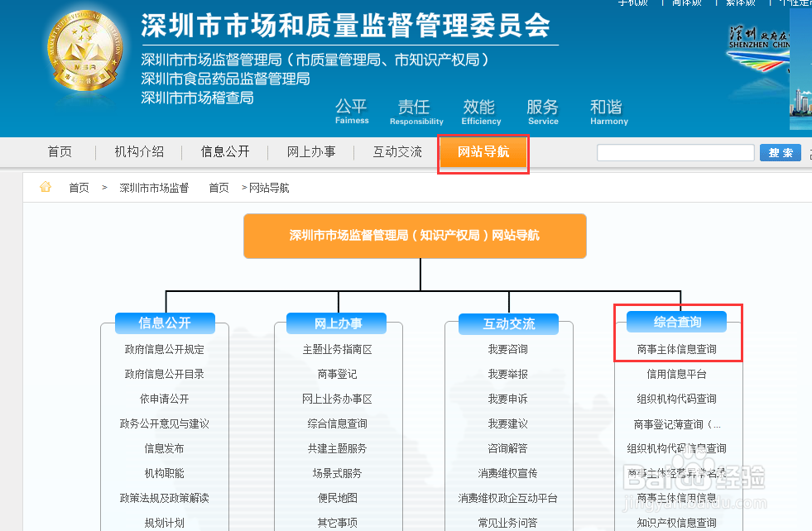Open the 首页 homepage tab
The height and width of the screenshot is (531, 812).
point(59,152)
